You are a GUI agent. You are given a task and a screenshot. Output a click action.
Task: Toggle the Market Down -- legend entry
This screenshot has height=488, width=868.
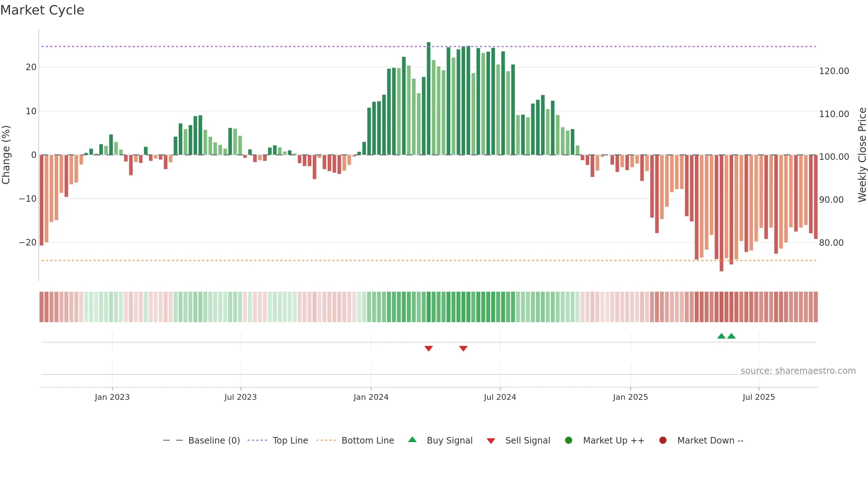[x=701, y=440]
